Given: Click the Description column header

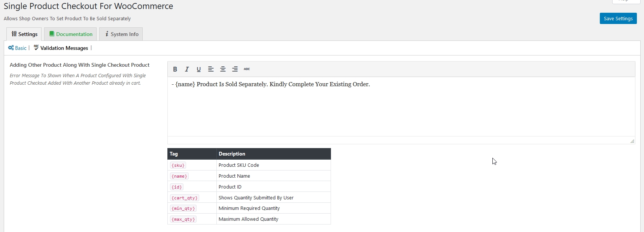Looking at the screenshot, I should click(274, 154).
